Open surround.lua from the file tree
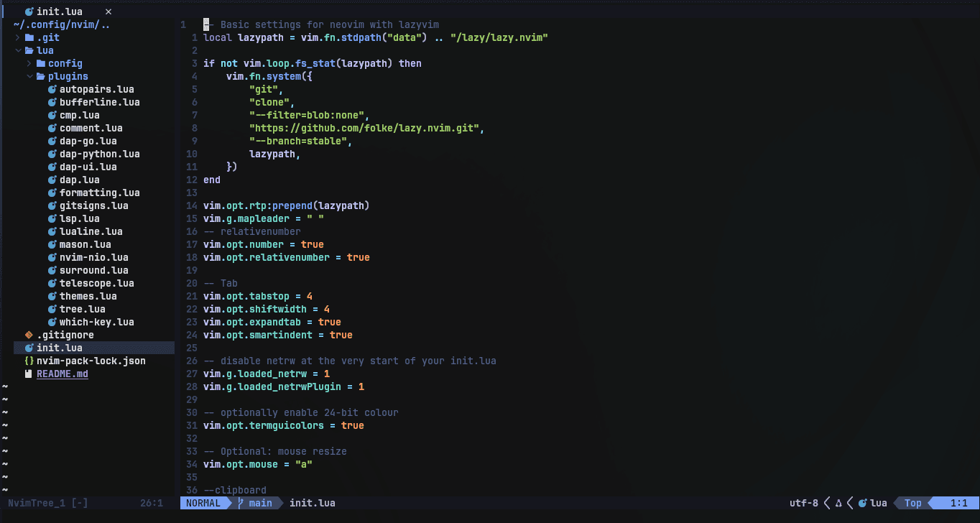This screenshot has height=523, width=980. pyautogui.click(x=94, y=270)
